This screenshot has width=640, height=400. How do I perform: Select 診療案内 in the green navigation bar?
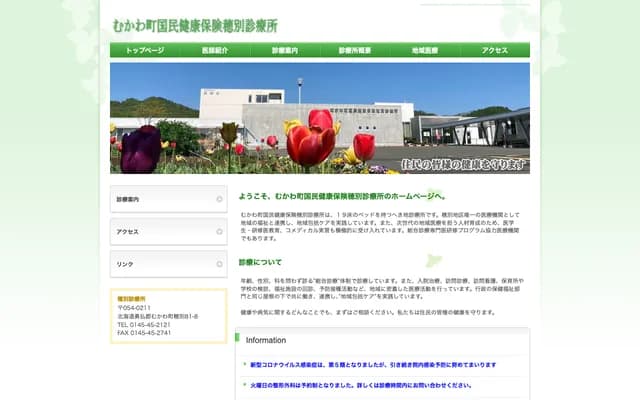coord(285,50)
